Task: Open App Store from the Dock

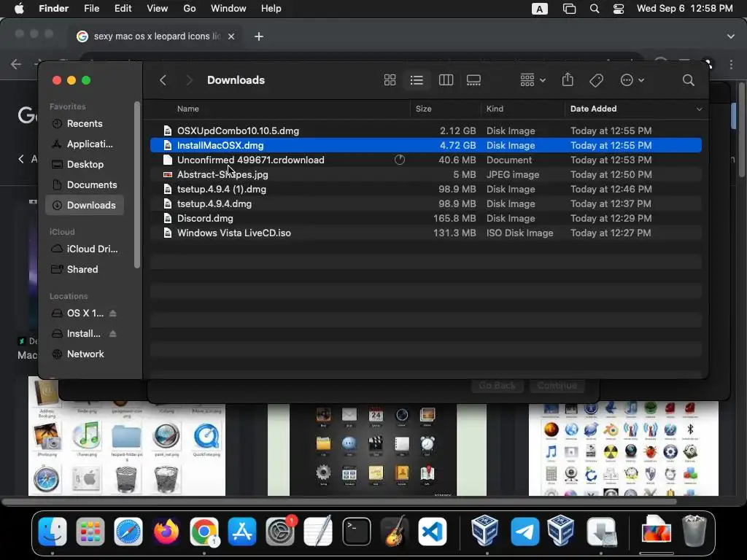Action: coord(242,532)
